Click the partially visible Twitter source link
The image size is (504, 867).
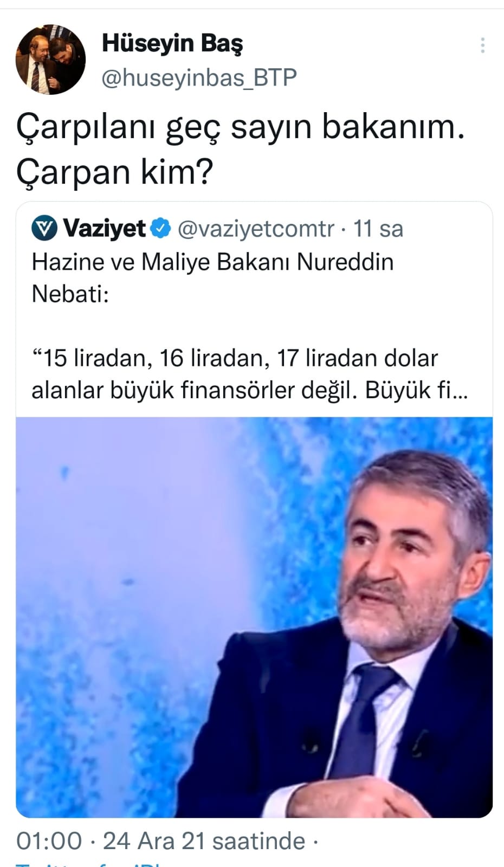tap(92, 863)
